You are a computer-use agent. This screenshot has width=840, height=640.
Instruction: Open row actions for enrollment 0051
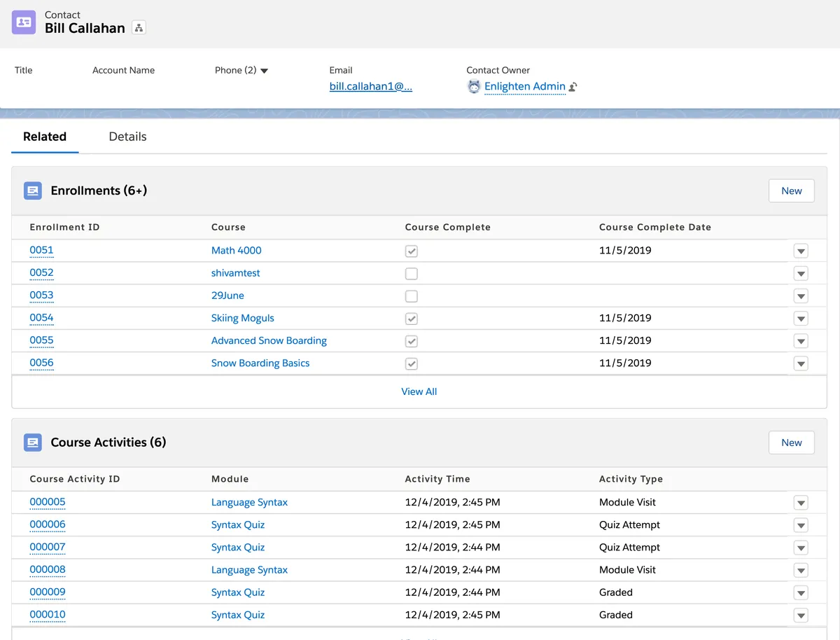coord(801,251)
